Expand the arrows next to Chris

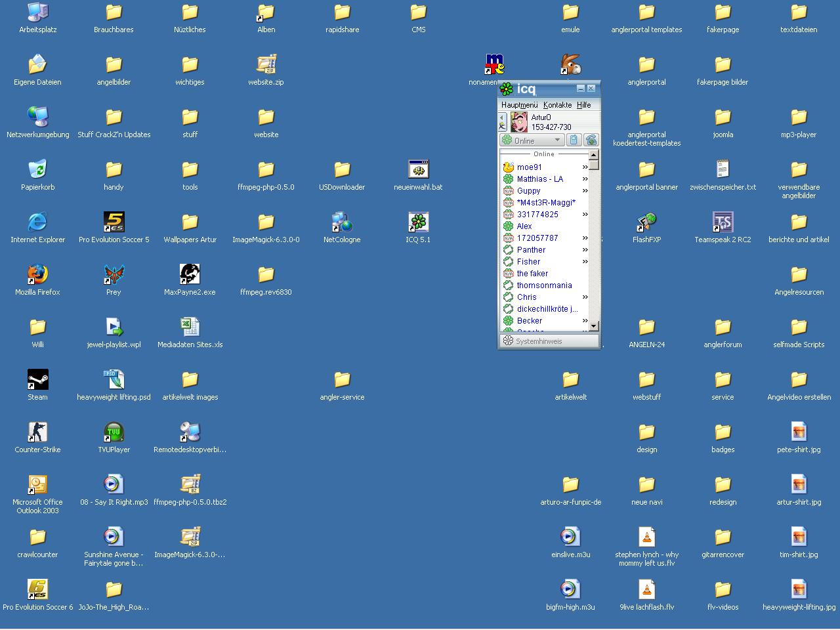pos(585,297)
